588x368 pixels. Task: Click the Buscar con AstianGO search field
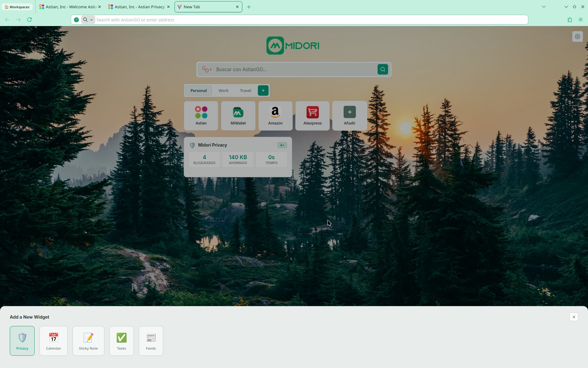pos(294,69)
